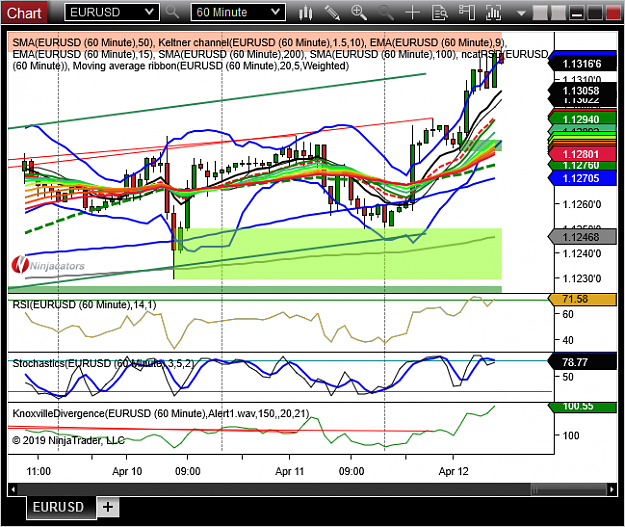Open the EURUSD instrument selector dropdown
Viewport: 625px width, 527px height.
tap(112, 12)
